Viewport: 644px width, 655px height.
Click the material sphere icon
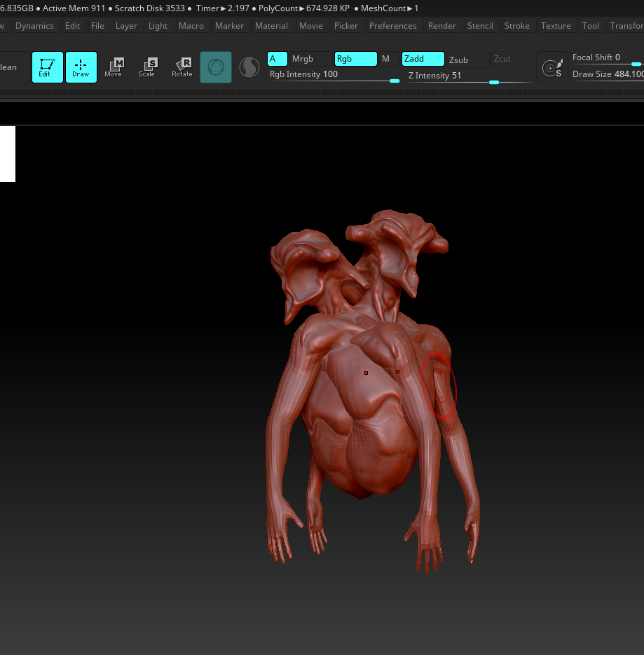[x=249, y=67]
